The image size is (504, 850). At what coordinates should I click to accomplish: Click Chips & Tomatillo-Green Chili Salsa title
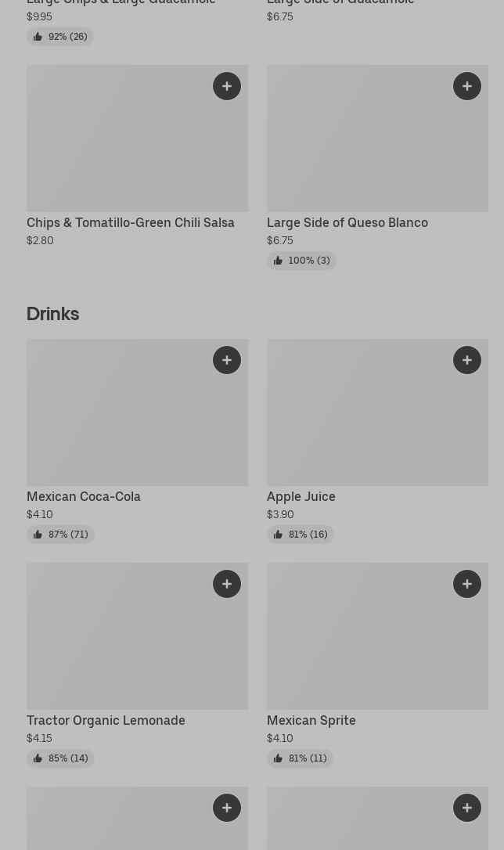pyautogui.click(x=131, y=222)
